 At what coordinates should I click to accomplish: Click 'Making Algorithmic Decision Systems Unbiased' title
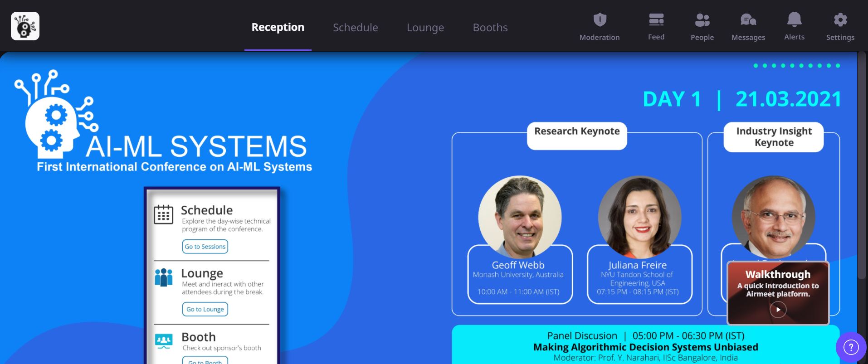click(x=646, y=347)
